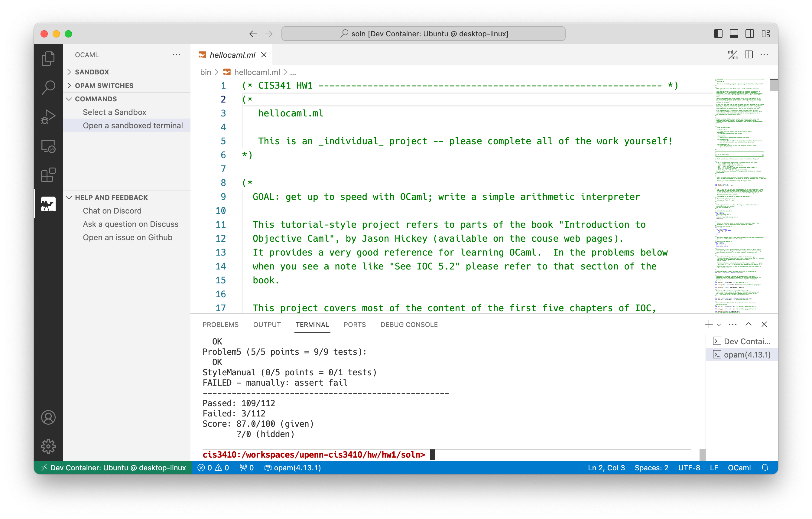Toggle the secondary sidebar visibility
The height and width of the screenshot is (519, 812).
coord(749,34)
